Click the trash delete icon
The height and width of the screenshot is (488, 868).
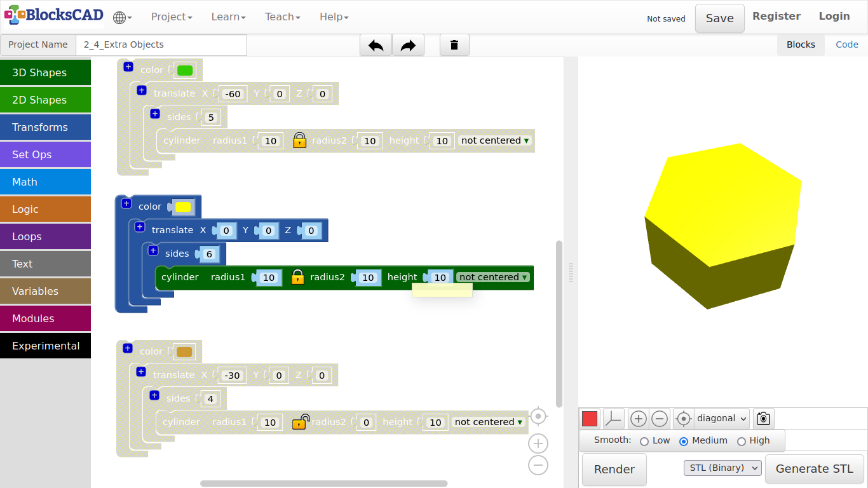pyautogui.click(x=454, y=45)
